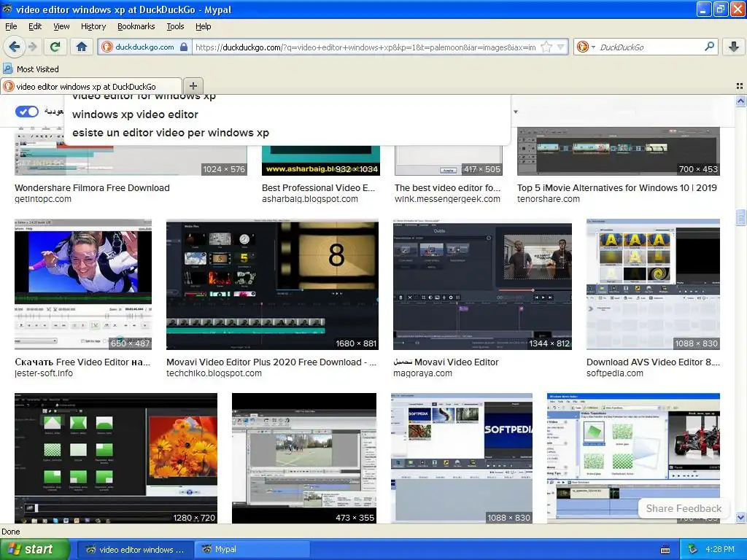Open the Edit menu

35,26
